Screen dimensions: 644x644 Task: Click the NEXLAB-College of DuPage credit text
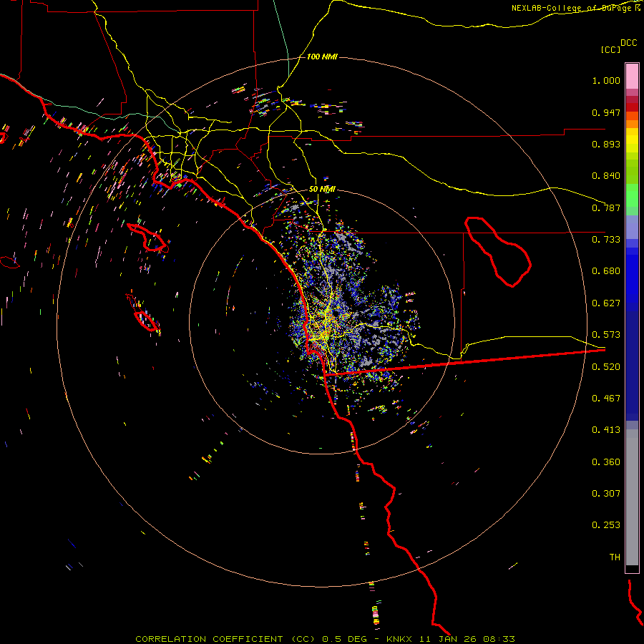point(572,8)
